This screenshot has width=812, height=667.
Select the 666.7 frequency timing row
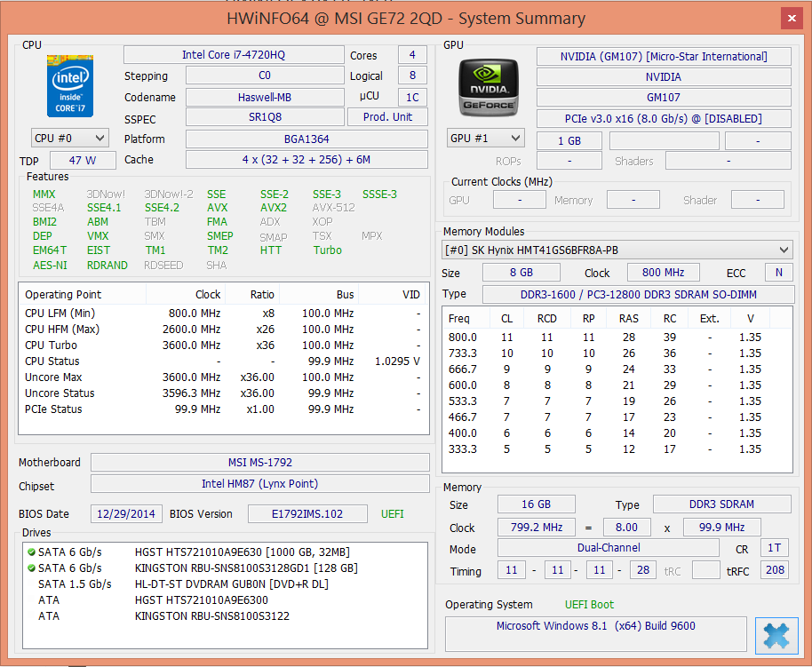pyautogui.click(x=617, y=369)
